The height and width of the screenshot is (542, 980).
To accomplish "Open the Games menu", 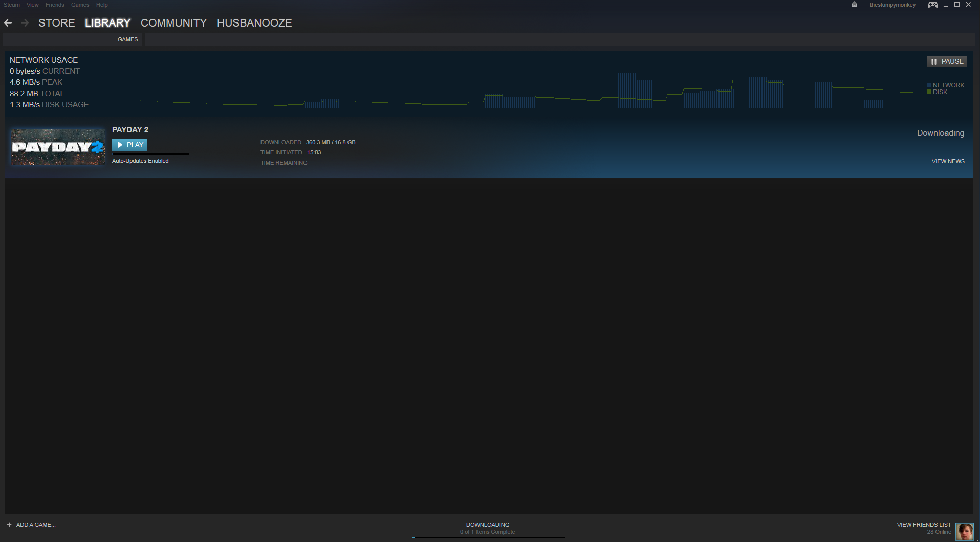I will 80,5.
